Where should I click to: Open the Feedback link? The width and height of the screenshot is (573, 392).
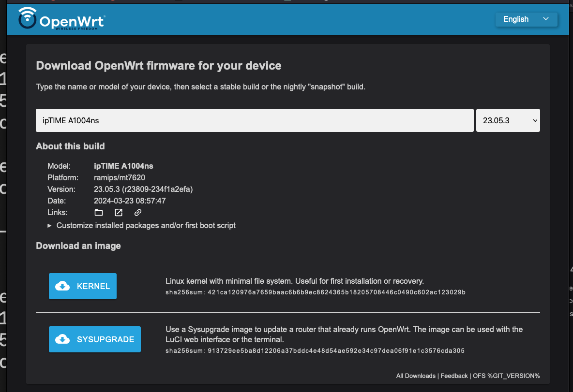click(x=454, y=376)
